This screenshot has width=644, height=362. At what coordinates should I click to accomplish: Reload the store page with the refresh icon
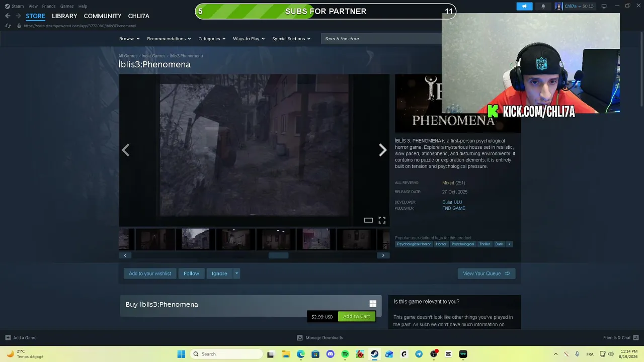(8, 26)
